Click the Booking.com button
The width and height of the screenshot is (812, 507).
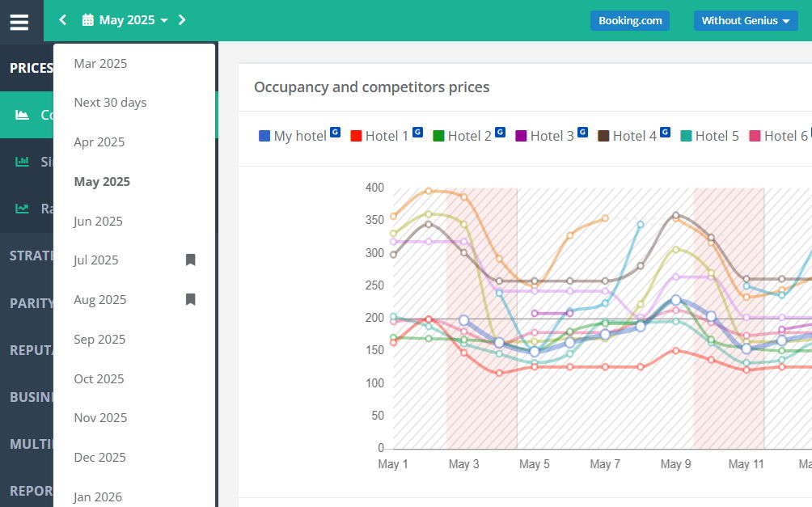[x=630, y=21]
